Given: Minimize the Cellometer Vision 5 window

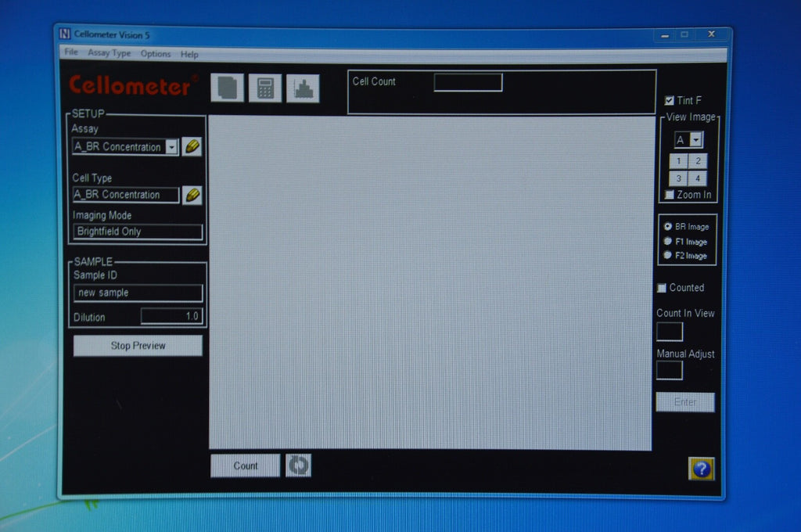Looking at the screenshot, I should coord(665,34).
